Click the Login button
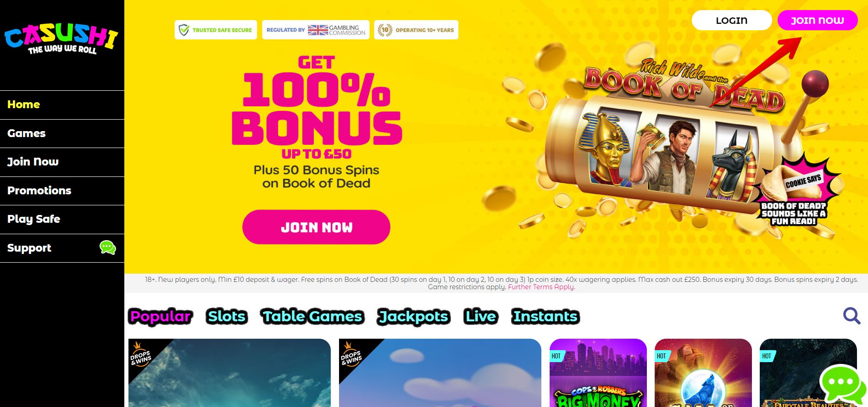The width and height of the screenshot is (868, 407). (732, 20)
